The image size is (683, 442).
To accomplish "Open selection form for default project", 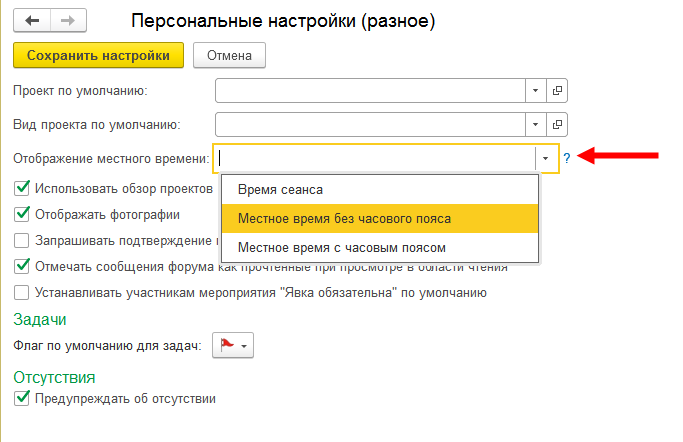I will (557, 91).
